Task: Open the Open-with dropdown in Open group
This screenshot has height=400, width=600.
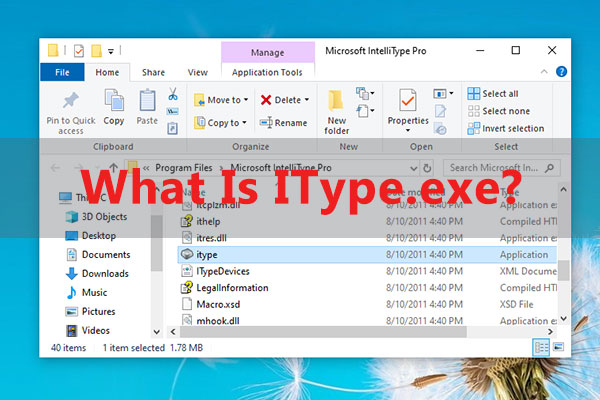Action: (443, 93)
